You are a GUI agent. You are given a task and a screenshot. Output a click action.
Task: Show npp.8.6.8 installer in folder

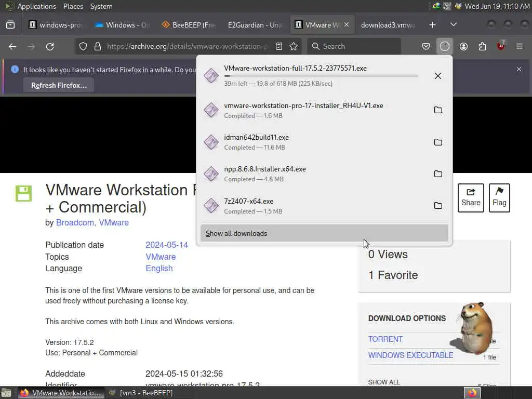pos(438,174)
